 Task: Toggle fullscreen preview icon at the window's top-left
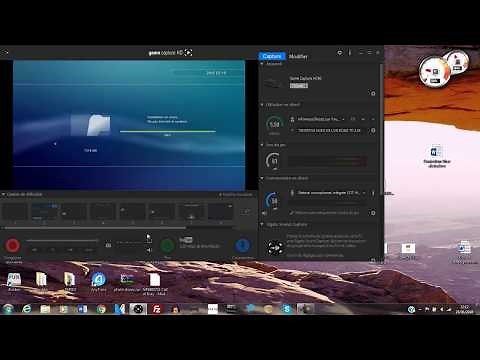[x=5, y=52]
